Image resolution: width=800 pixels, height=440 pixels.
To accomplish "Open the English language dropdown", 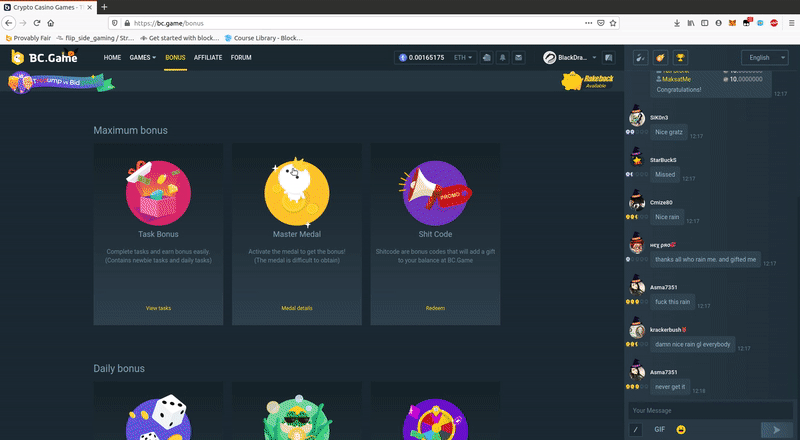I will coord(765,58).
